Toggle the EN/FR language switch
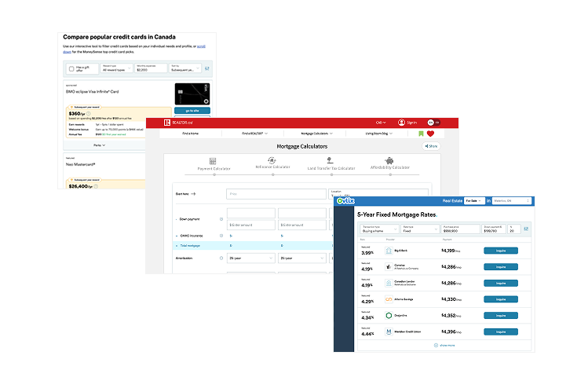The width and height of the screenshot is (588, 392). click(x=434, y=123)
